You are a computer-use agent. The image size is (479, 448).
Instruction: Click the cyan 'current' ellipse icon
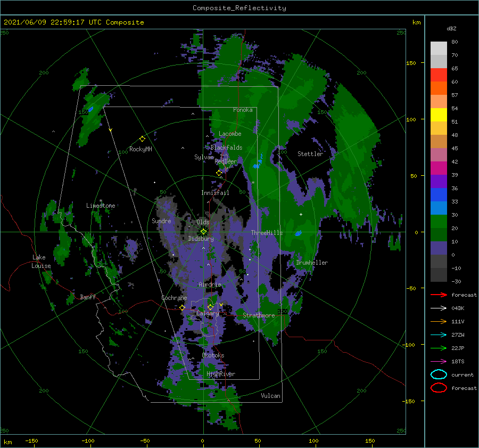(x=439, y=374)
